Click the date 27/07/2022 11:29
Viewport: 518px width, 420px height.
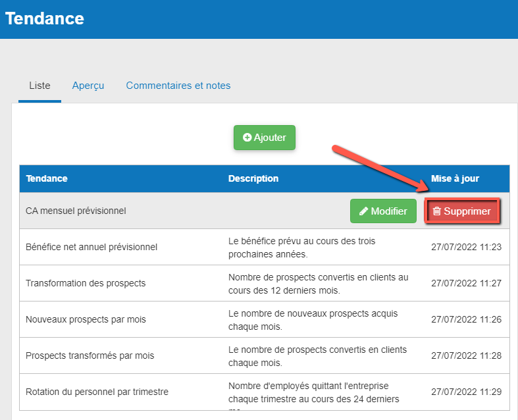coord(466,392)
